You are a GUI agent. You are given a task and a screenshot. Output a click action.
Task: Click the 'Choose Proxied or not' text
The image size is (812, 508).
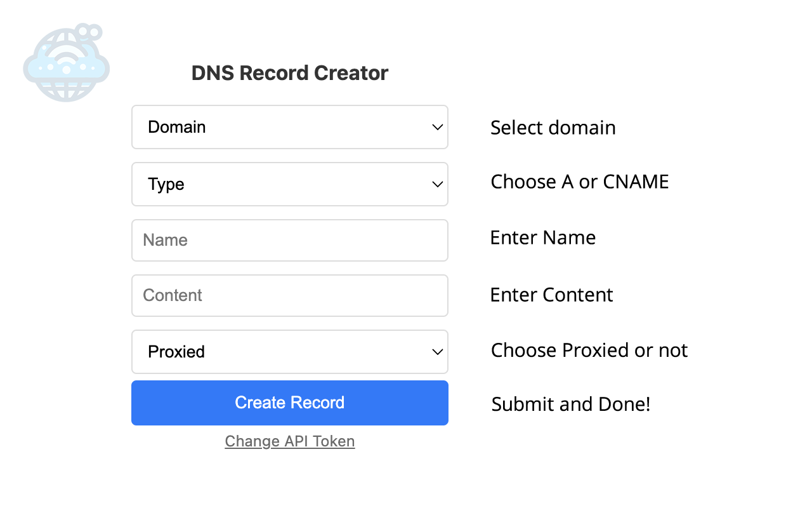589,351
